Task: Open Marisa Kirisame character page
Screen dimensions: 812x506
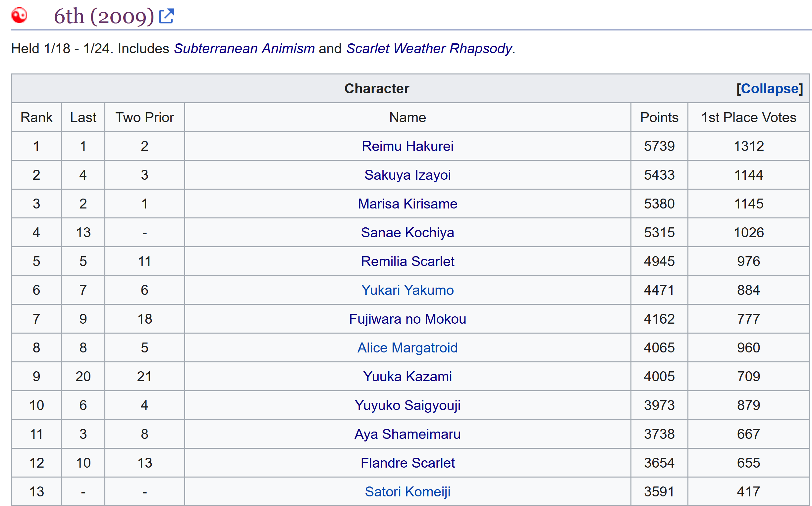Action: 407,204
